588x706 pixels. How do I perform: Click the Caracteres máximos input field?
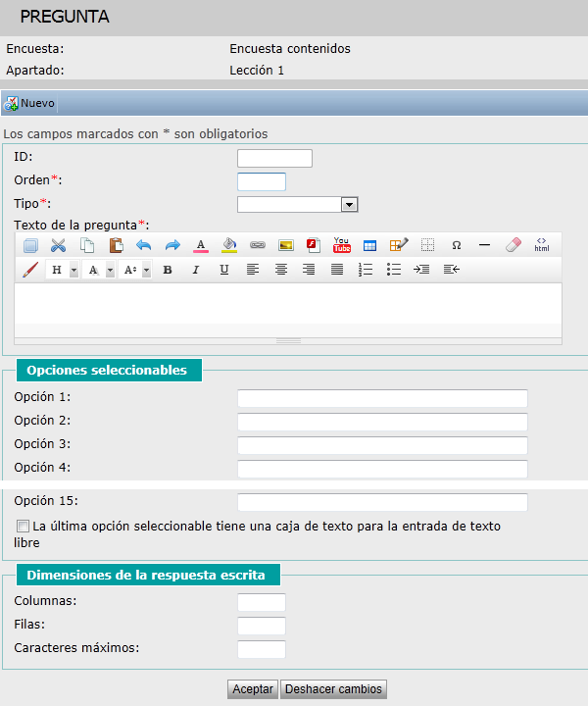pos(262,649)
